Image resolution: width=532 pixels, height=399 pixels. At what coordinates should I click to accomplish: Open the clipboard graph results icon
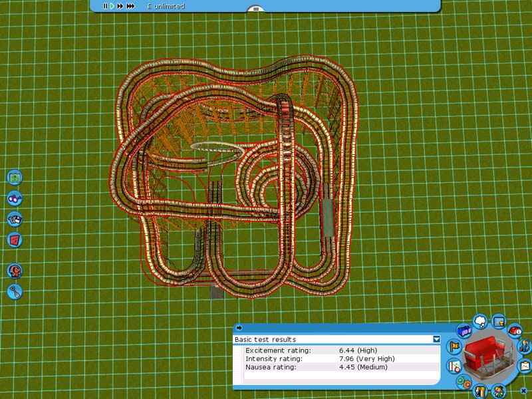[525, 366]
